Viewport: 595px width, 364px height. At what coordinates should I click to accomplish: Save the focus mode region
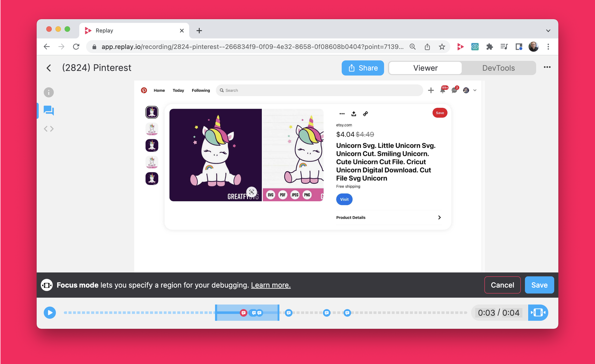539,285
